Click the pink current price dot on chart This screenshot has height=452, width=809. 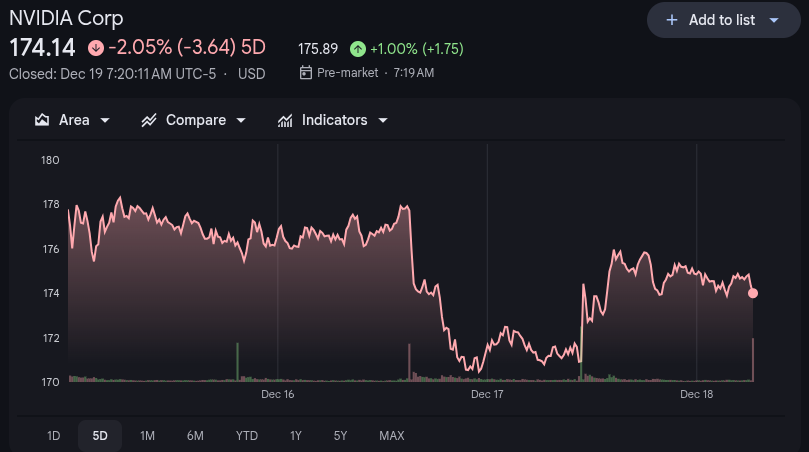[x=753, y=293]
